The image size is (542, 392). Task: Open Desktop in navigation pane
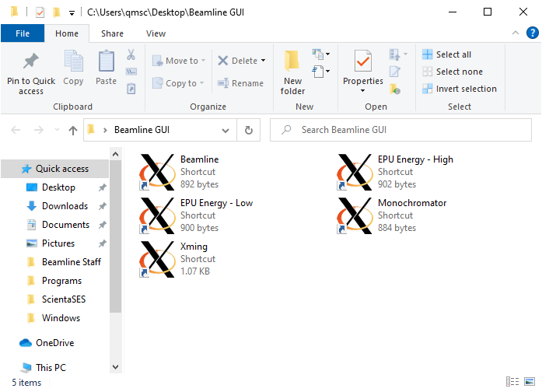(58, 187)
